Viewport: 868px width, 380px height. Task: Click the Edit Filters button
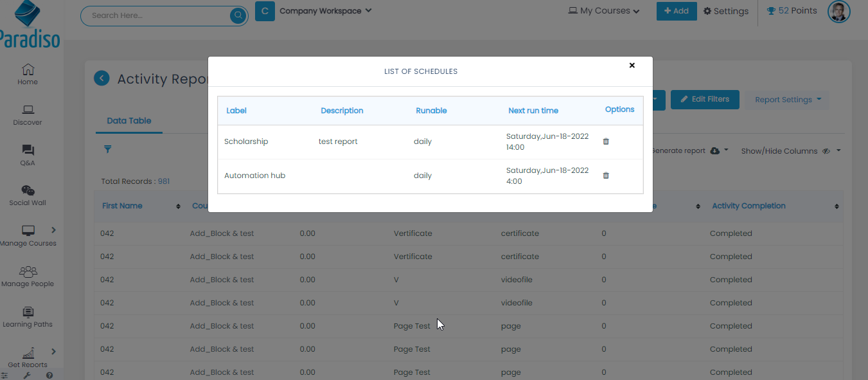point(704,100)
